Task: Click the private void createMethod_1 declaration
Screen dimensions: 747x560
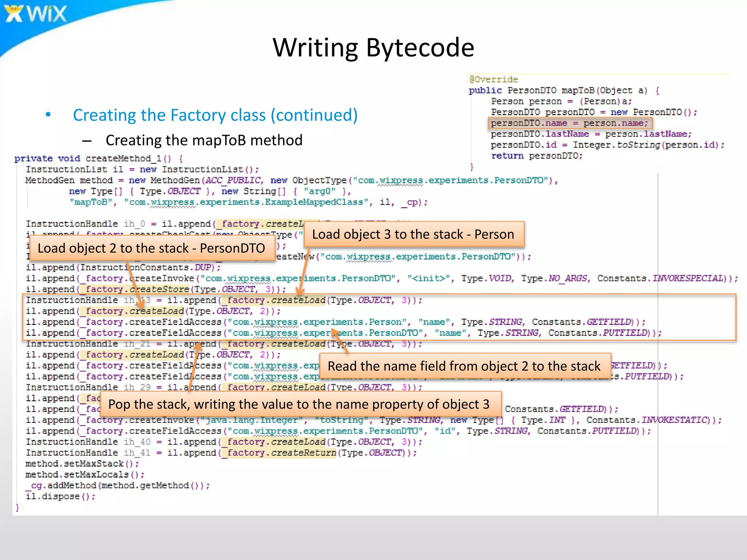Action: pos(98,159)
